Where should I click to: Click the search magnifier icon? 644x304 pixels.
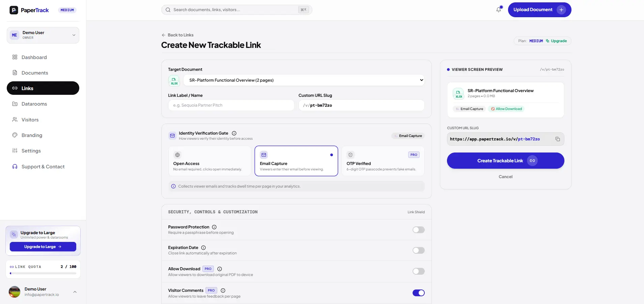(x=168, y=10)
